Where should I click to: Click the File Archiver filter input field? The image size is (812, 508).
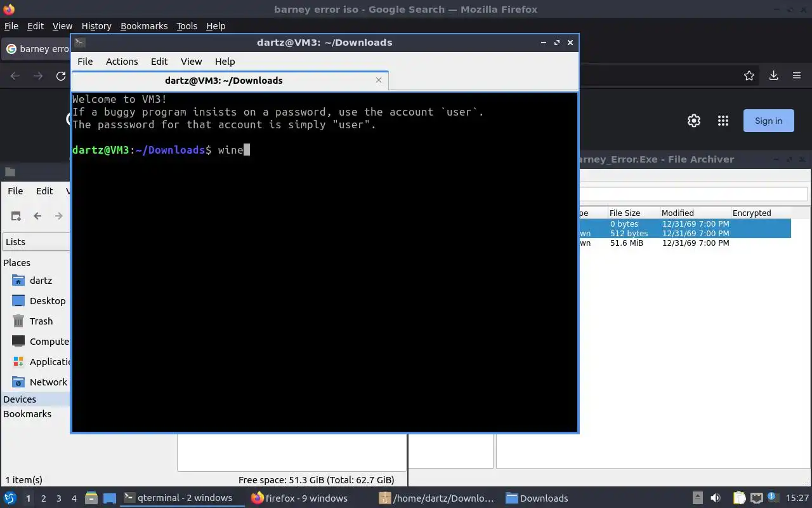coord(693,194)
